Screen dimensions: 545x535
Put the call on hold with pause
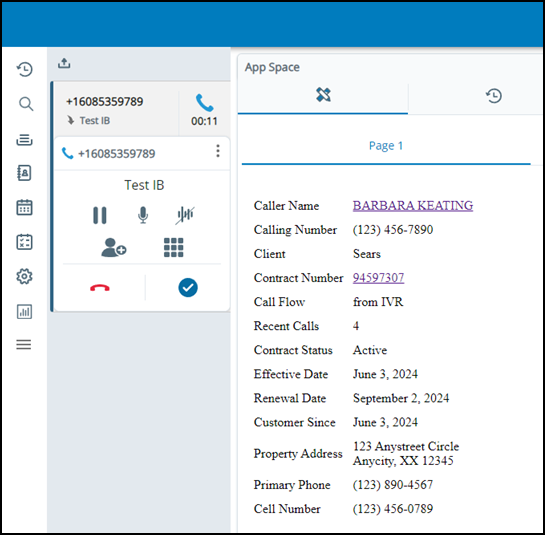pos(100,215)
